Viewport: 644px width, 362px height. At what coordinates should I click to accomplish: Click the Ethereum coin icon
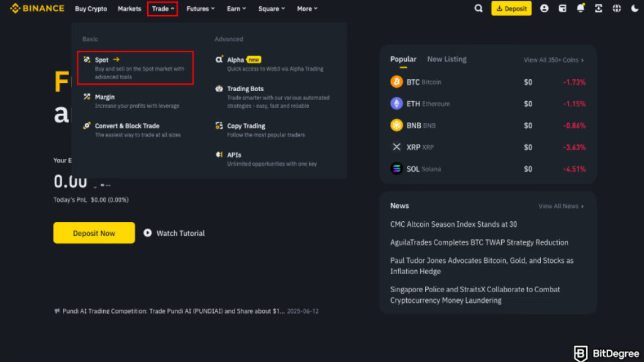point(396,104)
